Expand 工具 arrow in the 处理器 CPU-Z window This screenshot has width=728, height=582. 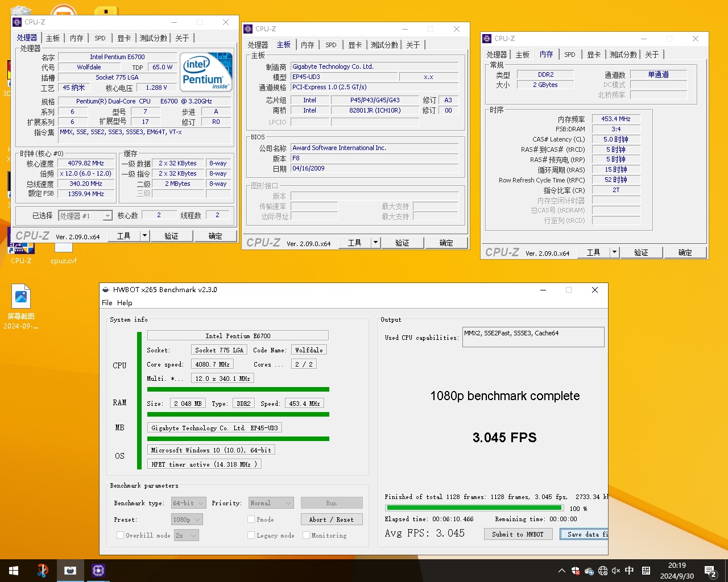[144, 236]
